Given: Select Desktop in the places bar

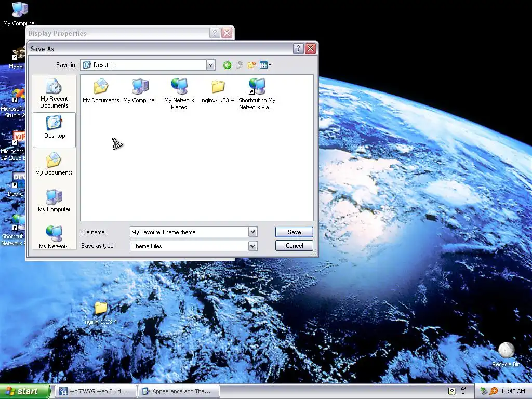Looking at the screenshot, I should coord(54,130).
